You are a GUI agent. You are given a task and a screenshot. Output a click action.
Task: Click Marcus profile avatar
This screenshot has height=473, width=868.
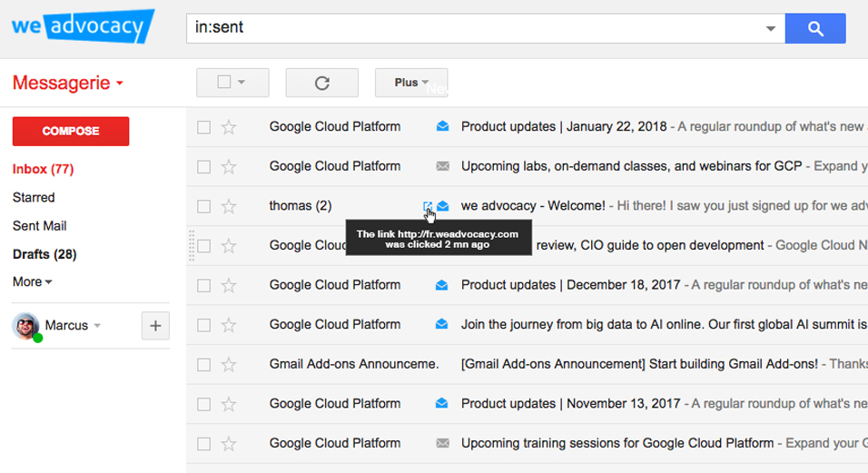click(x=26, y=326)
